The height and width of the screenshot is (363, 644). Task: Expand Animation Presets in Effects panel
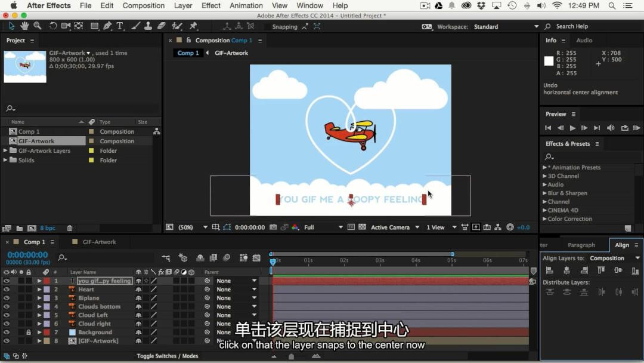pyautogui.click(x=544, y=167)
